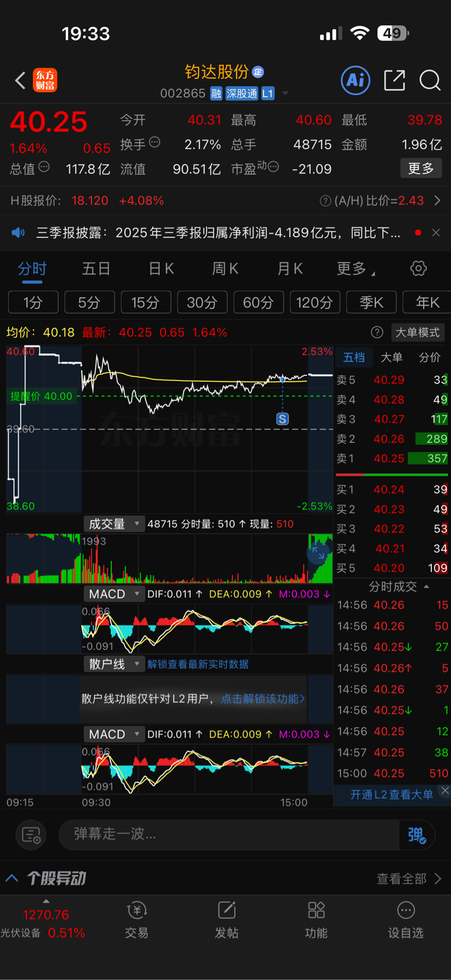Tap the 市盈 info icon
451x980 pixels.
pos(273,167)
